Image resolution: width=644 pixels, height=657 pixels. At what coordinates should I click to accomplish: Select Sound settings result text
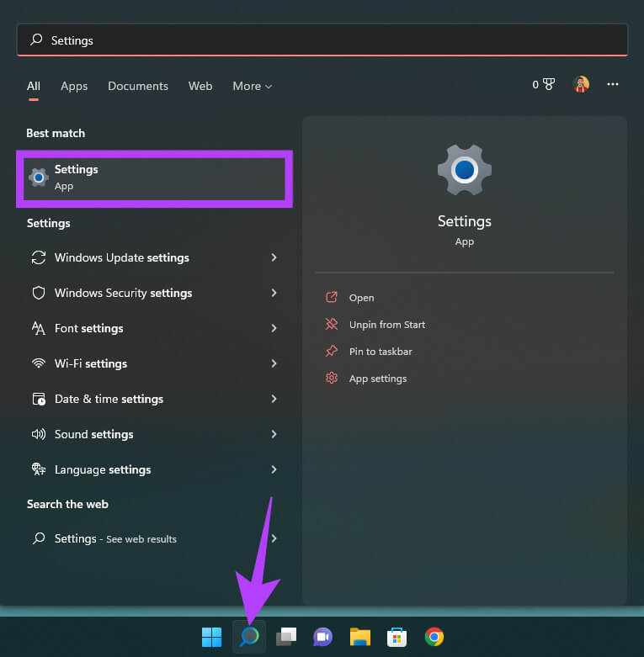(x=94, y=434)
